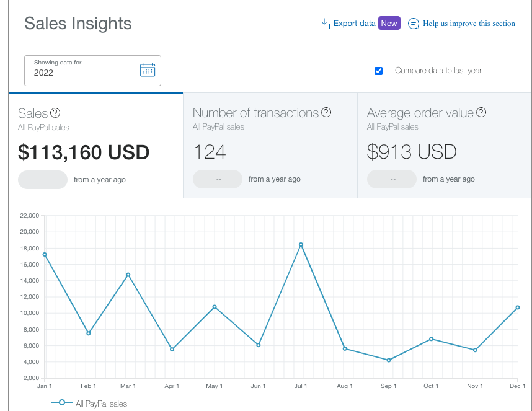Screen dimensions: 532x411
Task: Uncheck Compare data to last year
Action: pyautogui.click(x=378, y=71)
